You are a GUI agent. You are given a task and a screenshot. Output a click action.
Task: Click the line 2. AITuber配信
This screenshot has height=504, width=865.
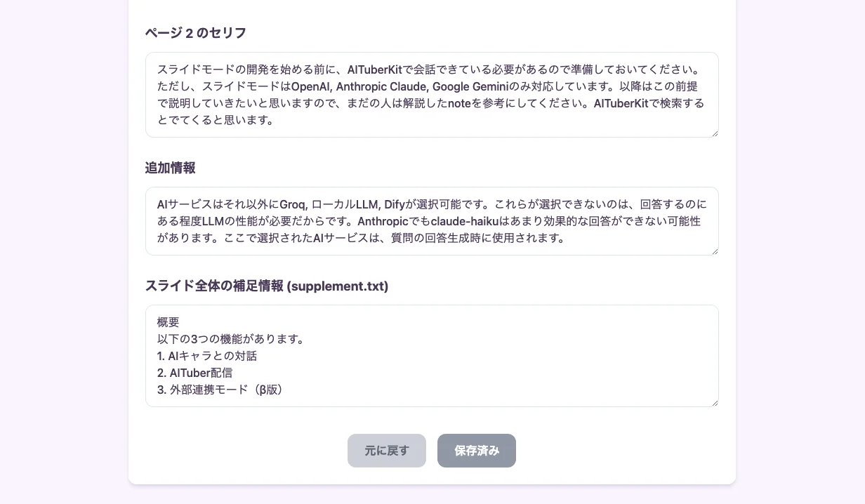pos(194,373)
